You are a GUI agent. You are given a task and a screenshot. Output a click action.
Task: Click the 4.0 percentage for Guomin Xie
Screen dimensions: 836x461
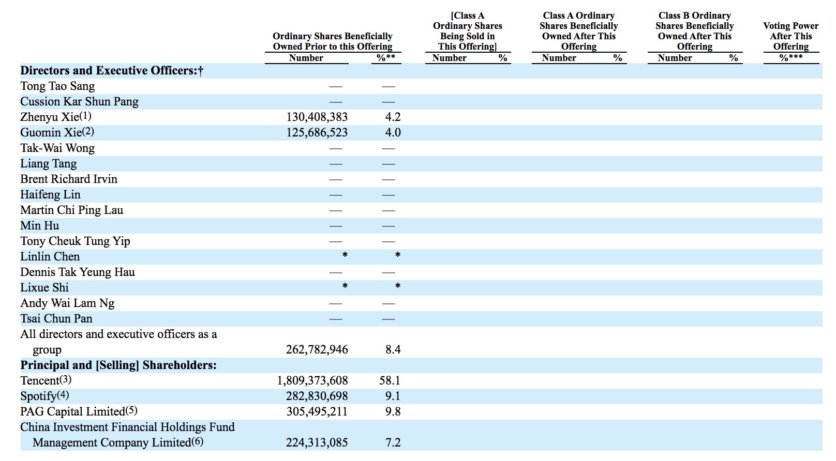point(393,133)
